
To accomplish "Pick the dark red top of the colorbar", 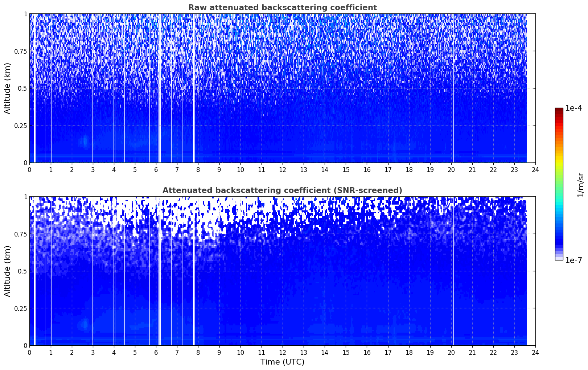I will [559, 110].
